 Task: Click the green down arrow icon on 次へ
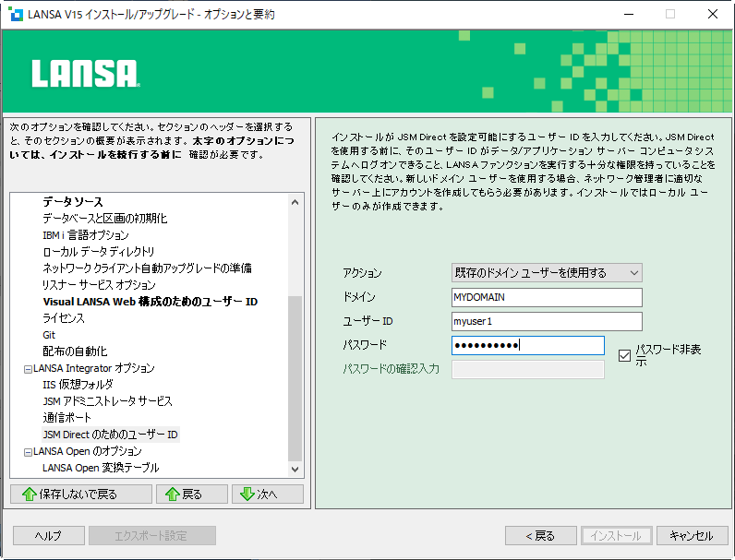pyautogui.click(x=247, y=494)
